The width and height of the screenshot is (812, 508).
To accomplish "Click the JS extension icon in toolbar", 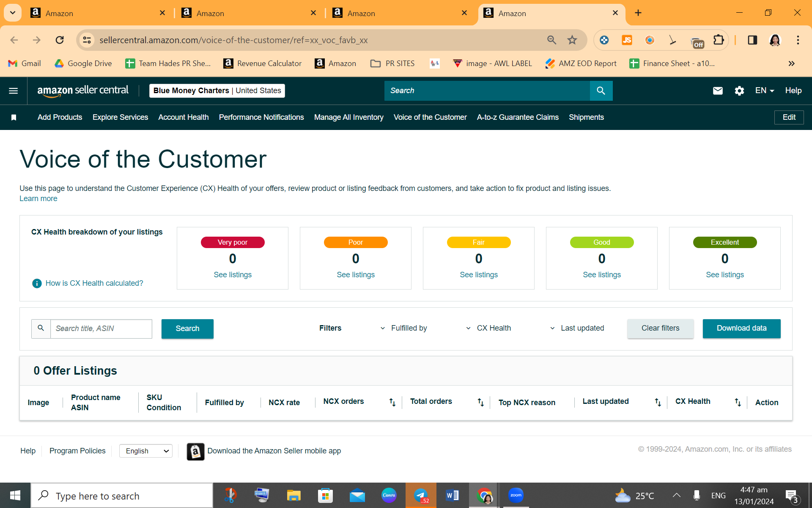I will 627,40.
